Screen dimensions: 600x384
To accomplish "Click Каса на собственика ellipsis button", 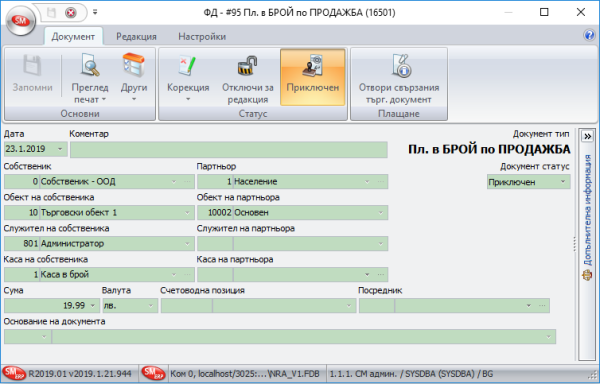I will [x=188, y=275].
